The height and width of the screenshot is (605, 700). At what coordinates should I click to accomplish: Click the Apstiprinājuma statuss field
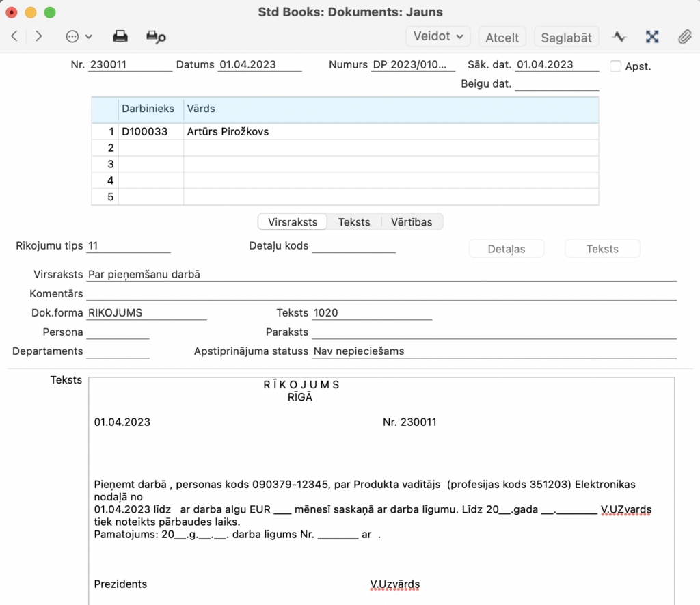pos(492,351)
